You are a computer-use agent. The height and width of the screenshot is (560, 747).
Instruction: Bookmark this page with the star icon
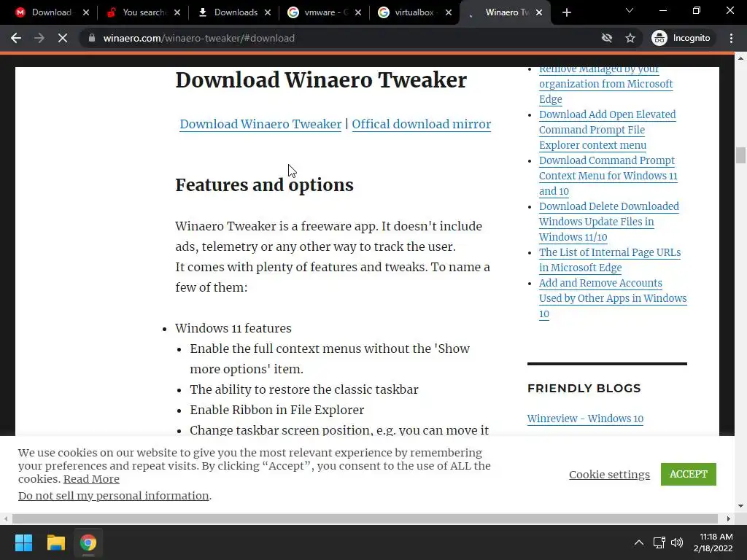(630, 38)
